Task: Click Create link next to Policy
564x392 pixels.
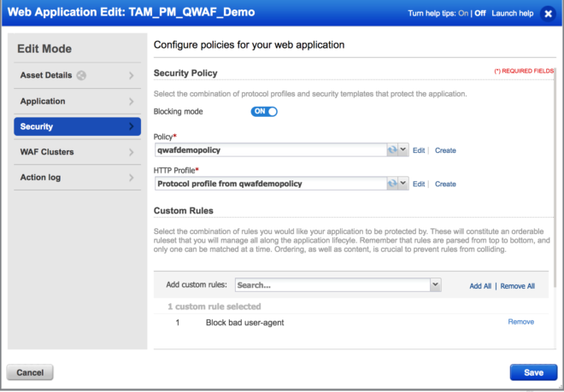Action: [445, 150]
